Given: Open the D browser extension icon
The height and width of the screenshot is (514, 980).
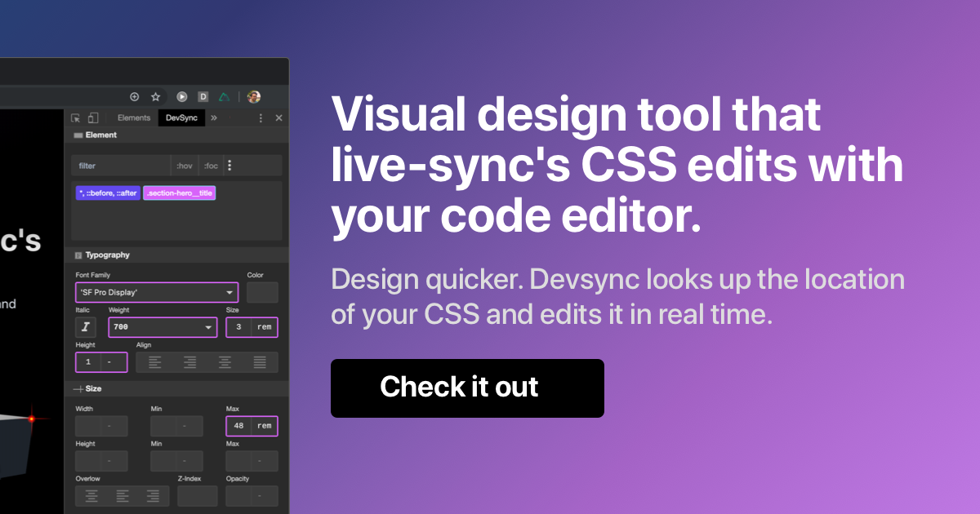Looking at the screenshot, I should point(203,96).
